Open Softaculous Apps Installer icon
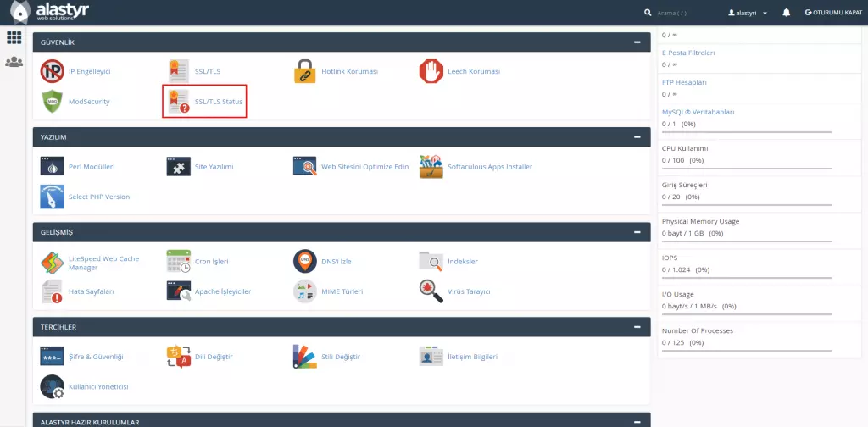Image resolution: width=868 pixels, height=427 pixels. click(431, 167)
